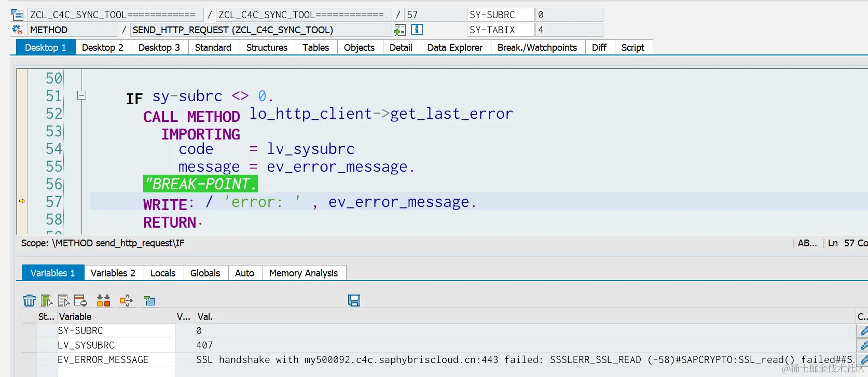Click the gear icon next to the METHOD field
868x377 pixels.
[18, 30]
